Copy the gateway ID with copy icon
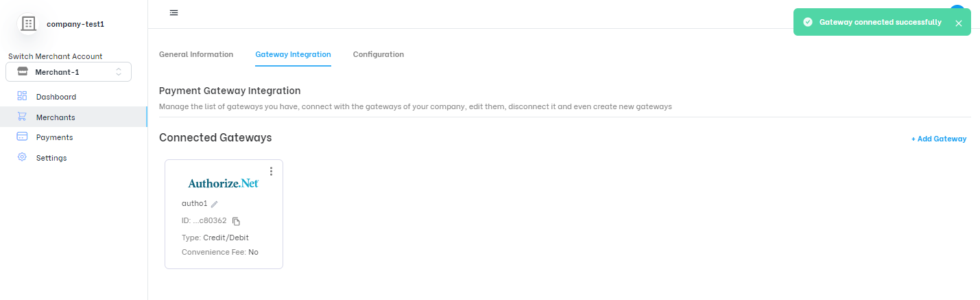Viewport: 980px width, 300px height. pyautogui.click(x=236, y=221)
